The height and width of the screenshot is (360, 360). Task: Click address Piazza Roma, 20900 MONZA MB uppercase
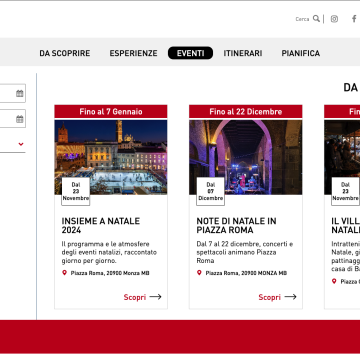tap(246, 273)
